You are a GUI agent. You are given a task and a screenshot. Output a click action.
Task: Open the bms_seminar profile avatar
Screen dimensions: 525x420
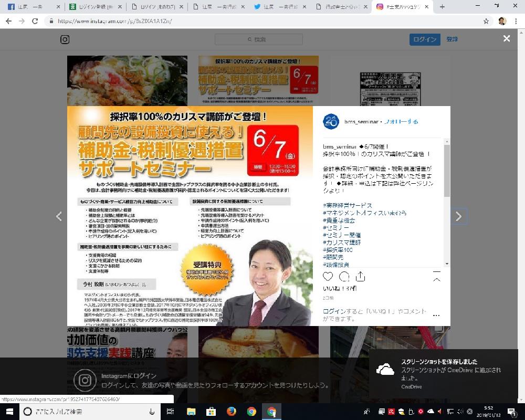[331, 121]
